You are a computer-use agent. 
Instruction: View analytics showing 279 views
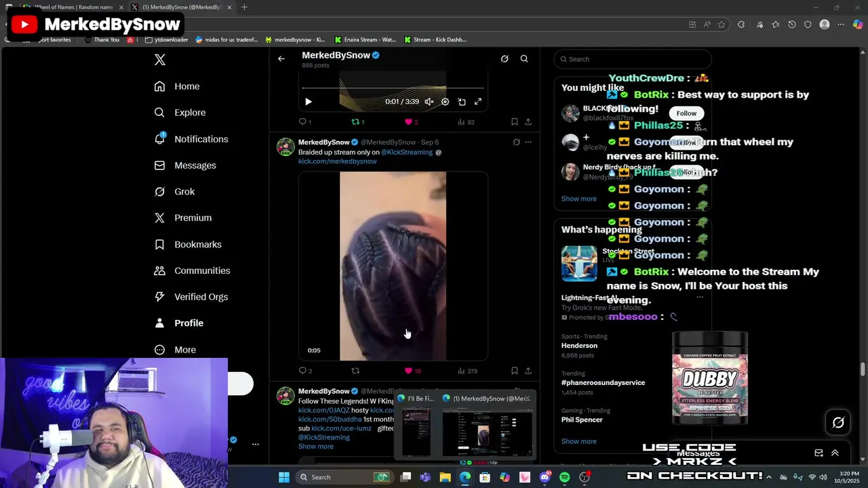tap(467, 371)
